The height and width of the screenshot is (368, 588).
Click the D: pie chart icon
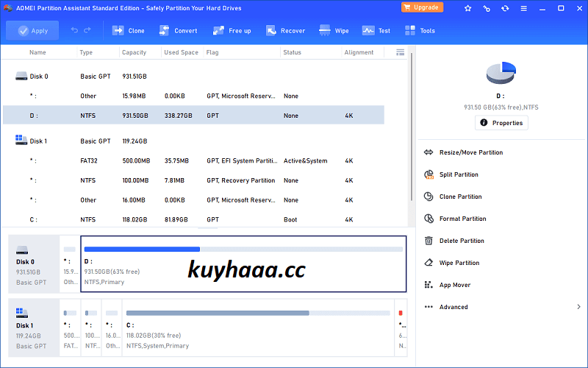pyautogui.click(x=501, y=73)
